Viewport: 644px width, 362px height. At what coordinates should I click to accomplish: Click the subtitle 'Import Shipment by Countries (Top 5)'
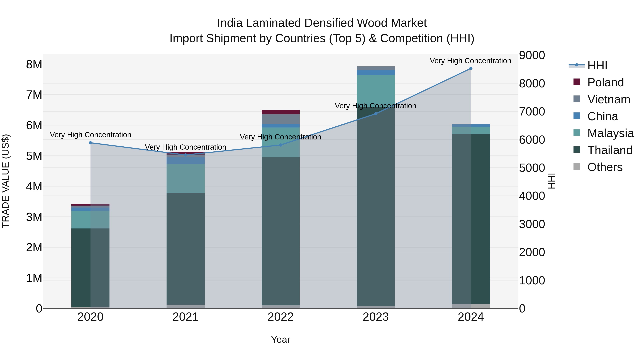267,38
